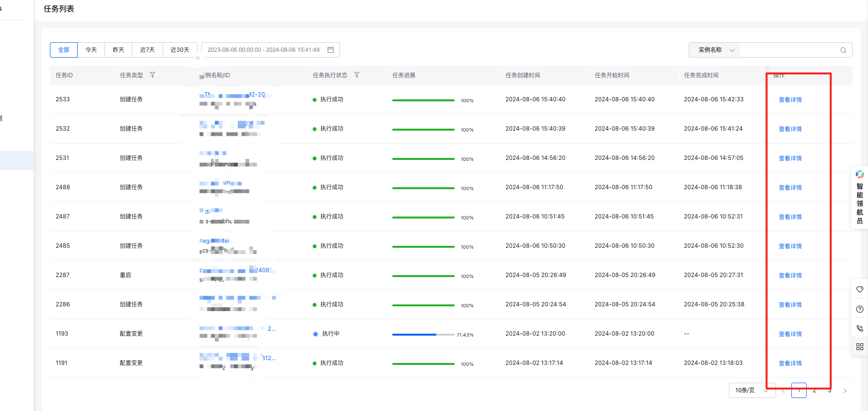Open the task execution status filter icon
The height and width of the screenshot is (411, 868).
point(357,75)
